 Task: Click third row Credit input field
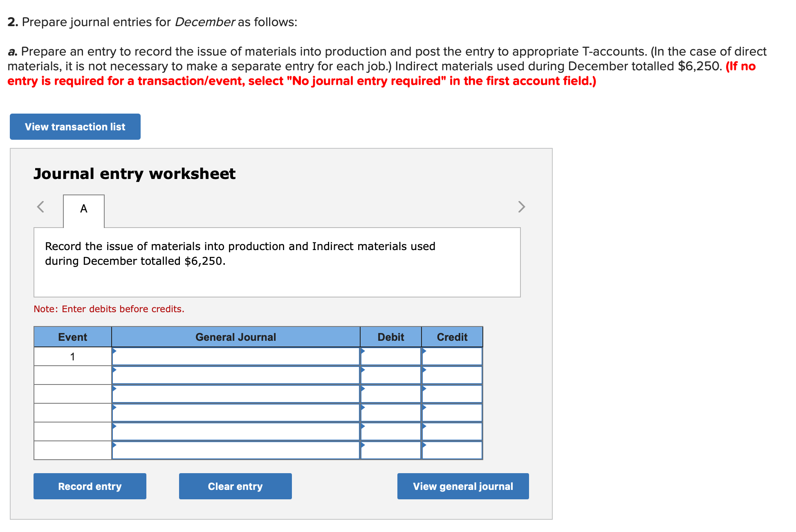coord(452,394)
